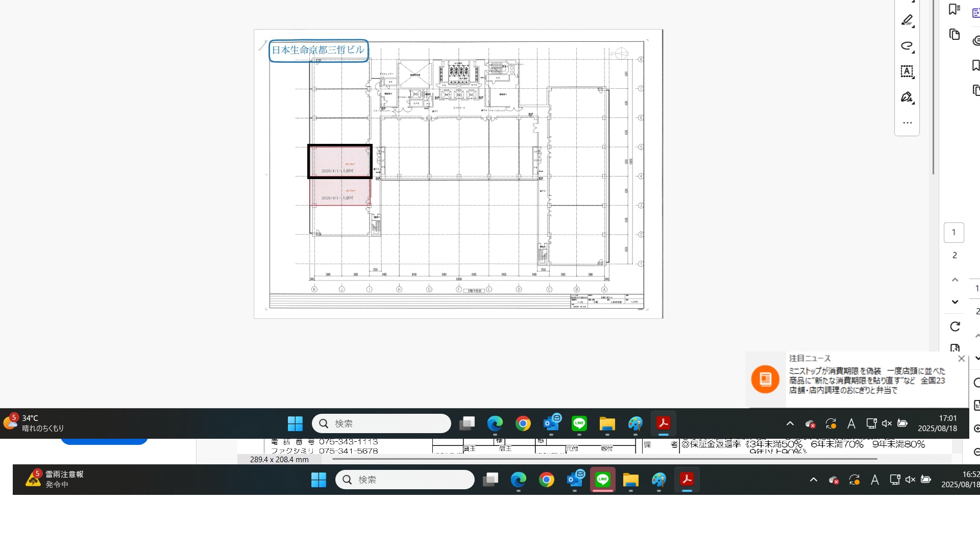Open the bookmarks list panel icon
The height and width of the screenshot is (551, 980).
[x=954, y=9]
